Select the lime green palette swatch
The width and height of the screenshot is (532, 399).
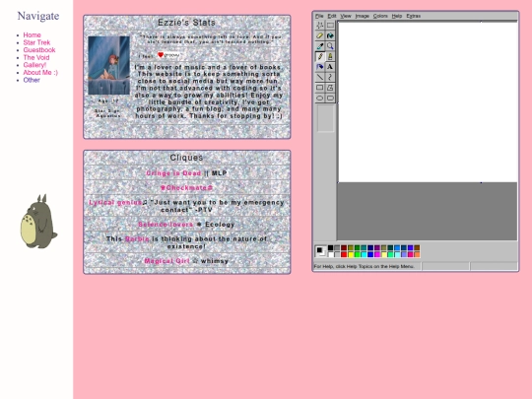[358, 254]
